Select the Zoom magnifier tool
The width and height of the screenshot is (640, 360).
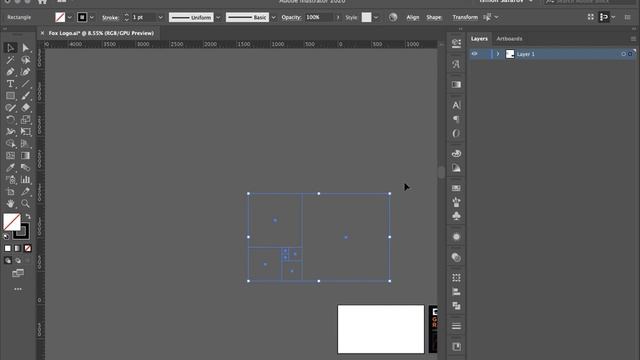(25, 203)
